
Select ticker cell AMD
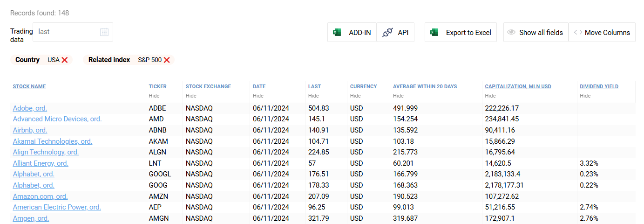(156, 119)
